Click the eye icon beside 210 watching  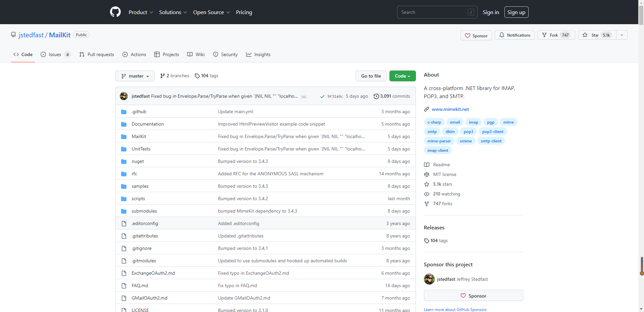tap(427, 194)
